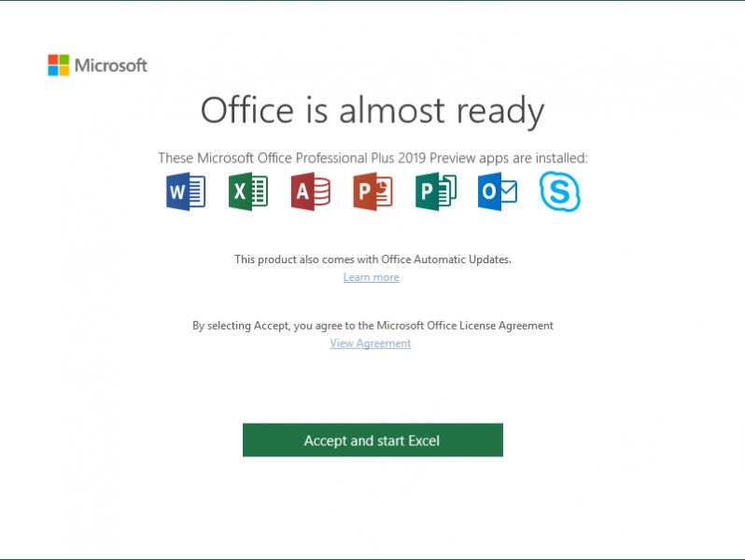Click the yellow square in Microsoft logo

[x=64, y=71]
